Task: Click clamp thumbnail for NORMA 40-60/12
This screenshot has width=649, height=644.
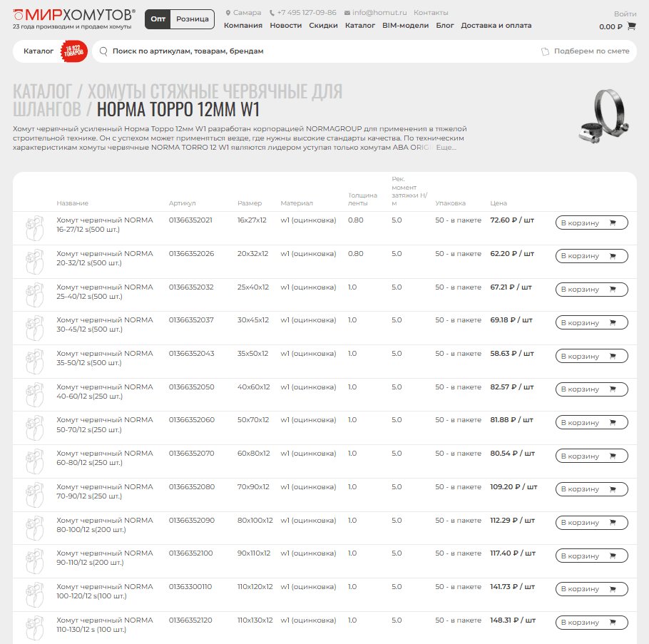Action: [x=34, y=395]
